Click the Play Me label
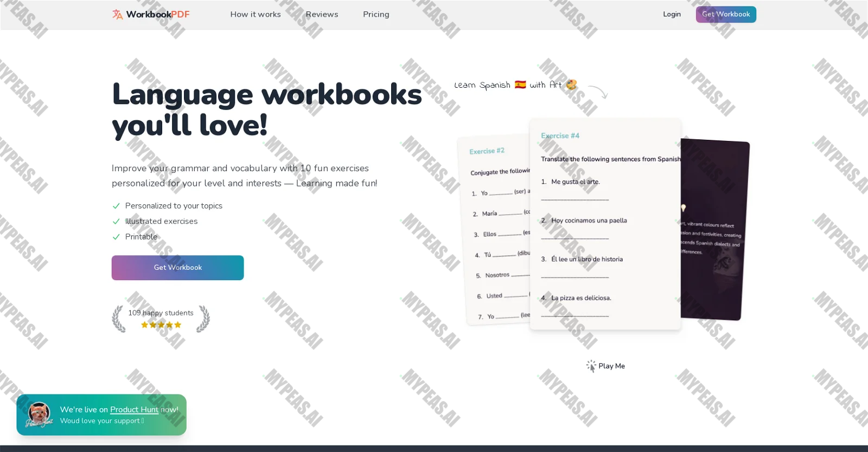868x452 pixels. click(x=611, y=366)
